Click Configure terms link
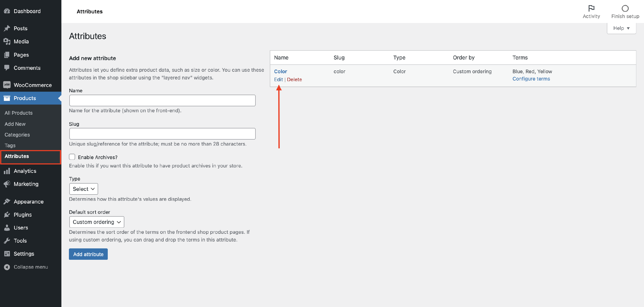644x307 pixels. coord(531,79)
